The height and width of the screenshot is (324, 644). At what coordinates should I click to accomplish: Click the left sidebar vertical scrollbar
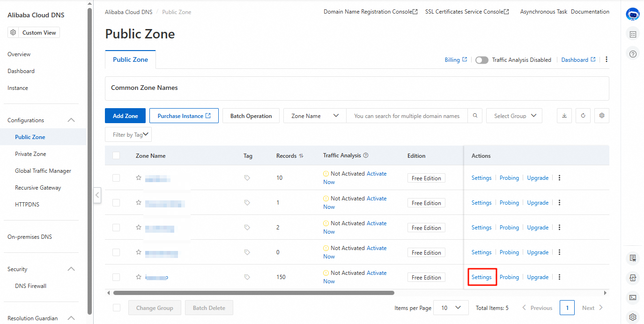(90, 162)
